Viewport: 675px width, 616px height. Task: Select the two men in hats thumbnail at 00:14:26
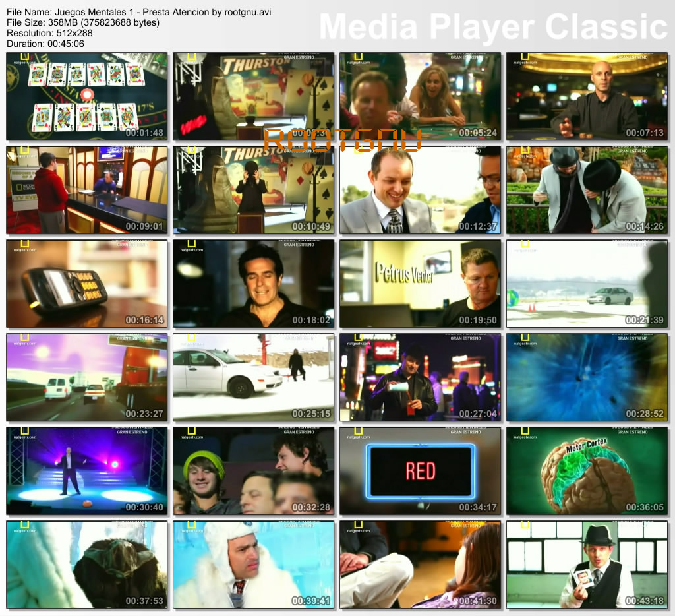pos(587,190)
